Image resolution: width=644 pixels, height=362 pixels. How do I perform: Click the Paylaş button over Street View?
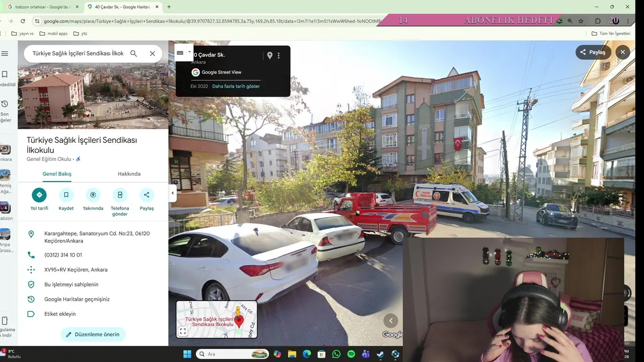point(593,52)
